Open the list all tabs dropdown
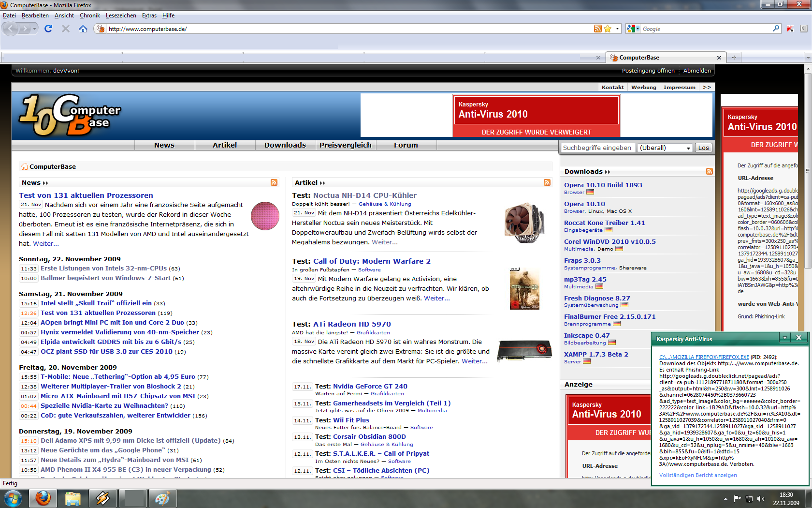 click(x=808, y=58)
